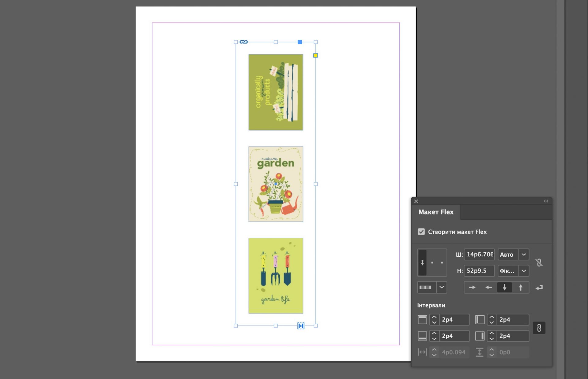Click chain link icon at frame top-left

click(243, 42)
